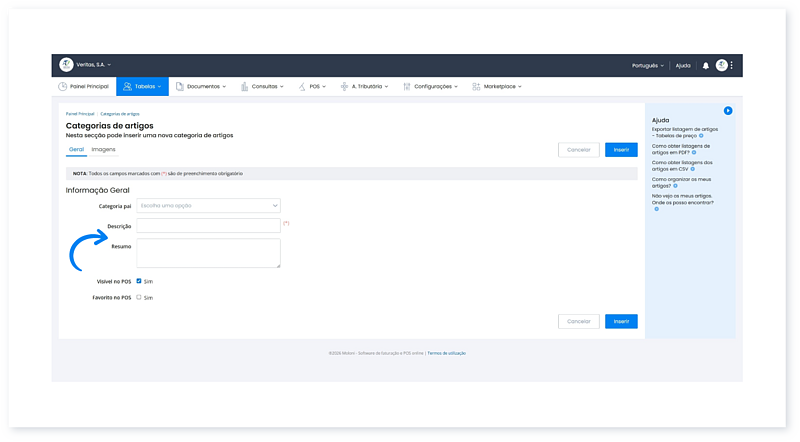Click the notification bell icon
Viewport: 800px width, 442px height.
click(x=705, y=65)
